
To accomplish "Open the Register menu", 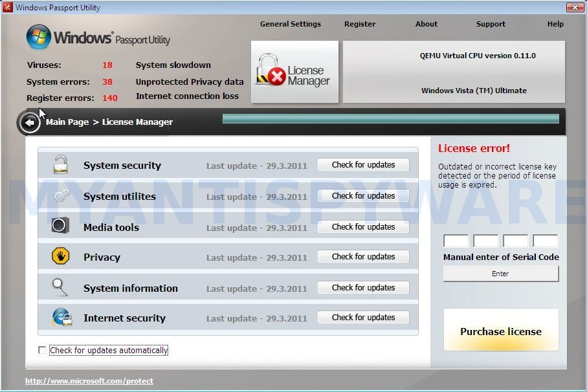I will tap(360, 24).
